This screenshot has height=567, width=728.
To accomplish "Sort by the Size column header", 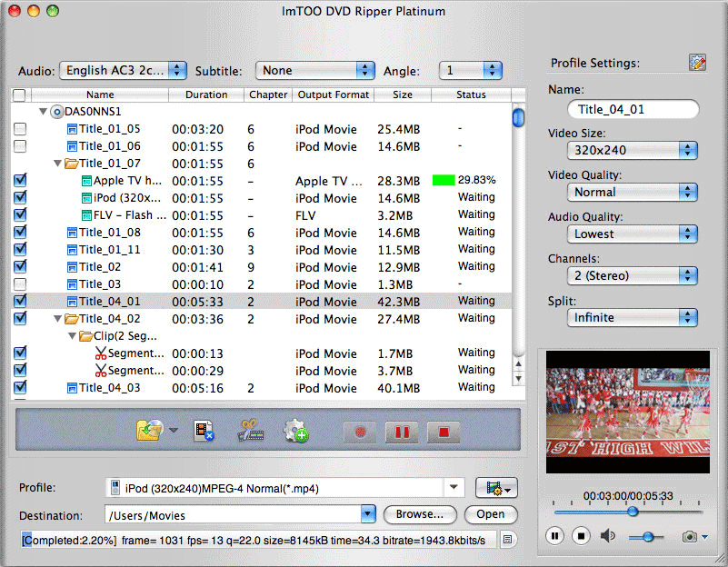I will [402, 94].
